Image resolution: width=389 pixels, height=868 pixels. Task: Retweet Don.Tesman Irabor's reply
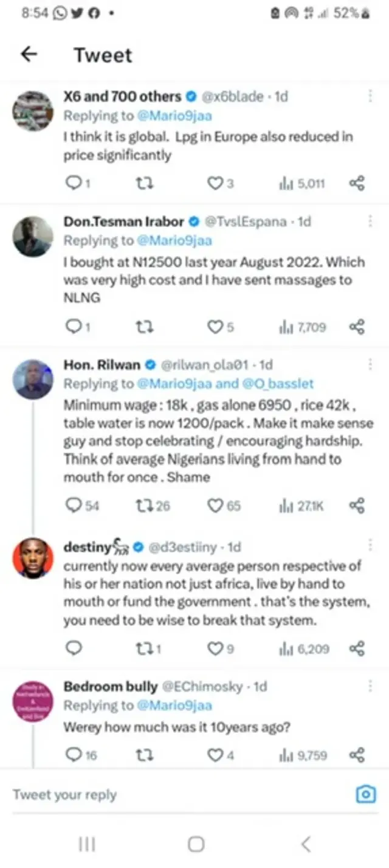[x=144, y=327]
